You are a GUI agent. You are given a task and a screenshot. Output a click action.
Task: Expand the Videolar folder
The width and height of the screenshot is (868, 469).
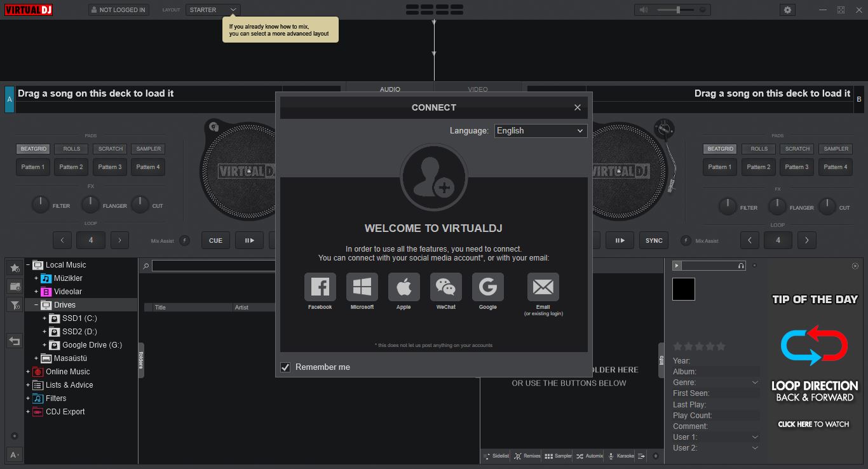coord(36,292)
